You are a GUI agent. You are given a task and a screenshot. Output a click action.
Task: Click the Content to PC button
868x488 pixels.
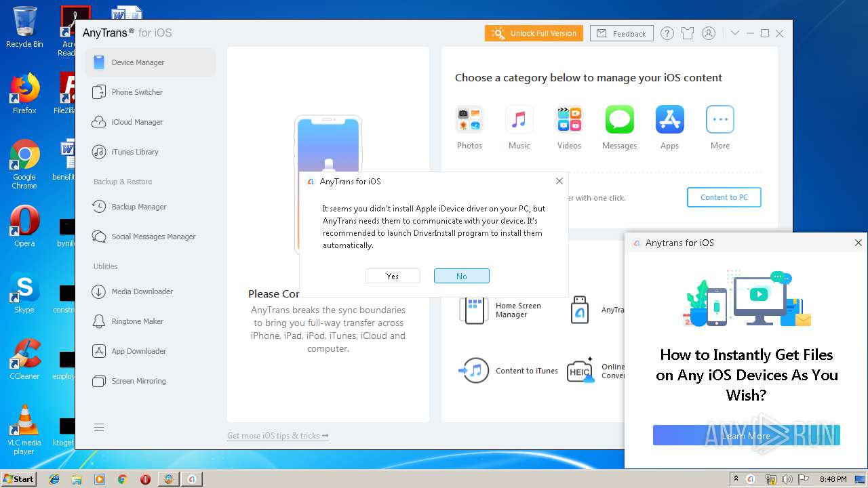[724, 197]
